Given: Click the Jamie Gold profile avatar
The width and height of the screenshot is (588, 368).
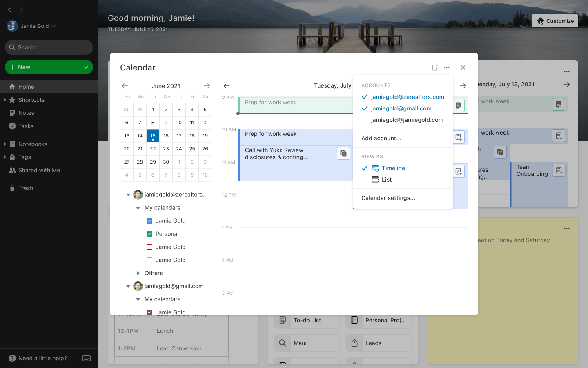Looking at the screenshot, I should pos(12,26).
